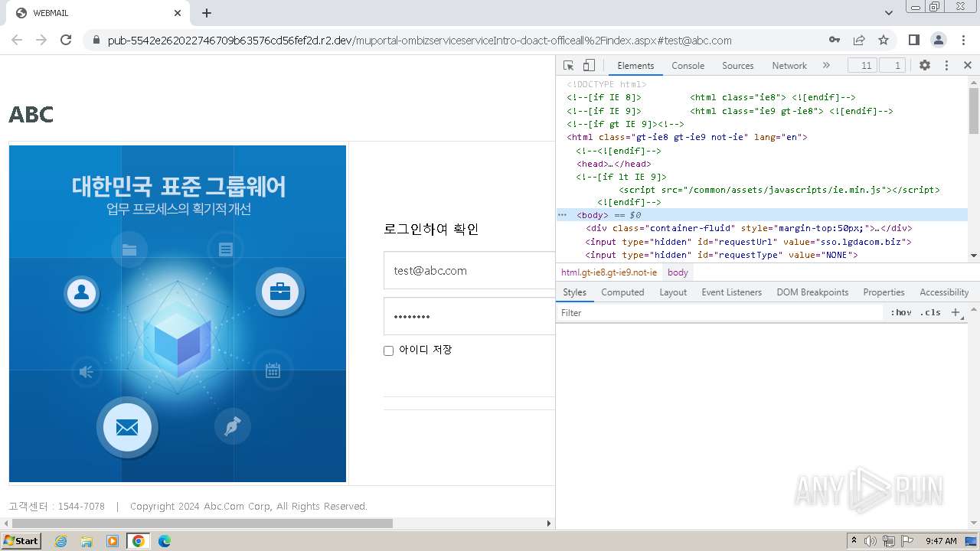Screen dimensions: 980x551
Task: Click the speaker icon in banner
Action: tap(87, 372)
